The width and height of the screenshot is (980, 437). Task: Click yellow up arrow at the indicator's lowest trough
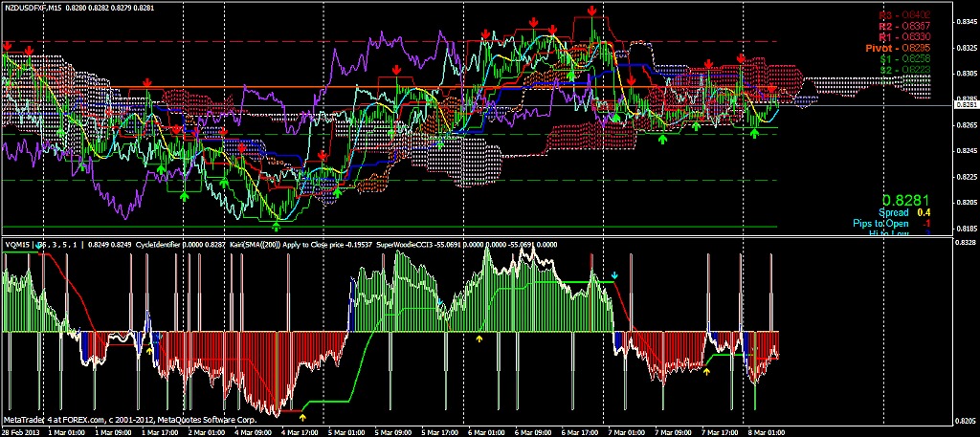coord(303,417)
